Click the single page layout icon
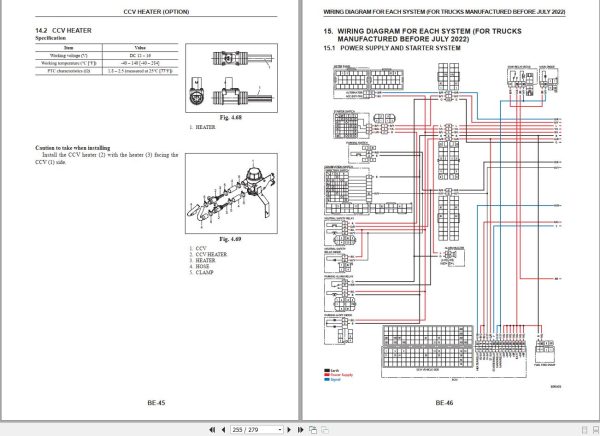600x436 pixels. tap(584, 430)
